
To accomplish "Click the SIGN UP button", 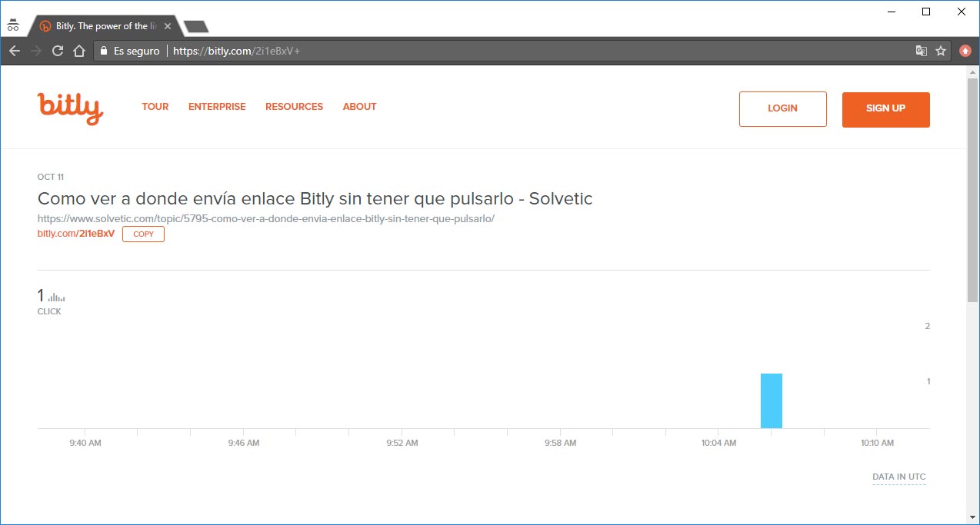I will tap(885, 109).
